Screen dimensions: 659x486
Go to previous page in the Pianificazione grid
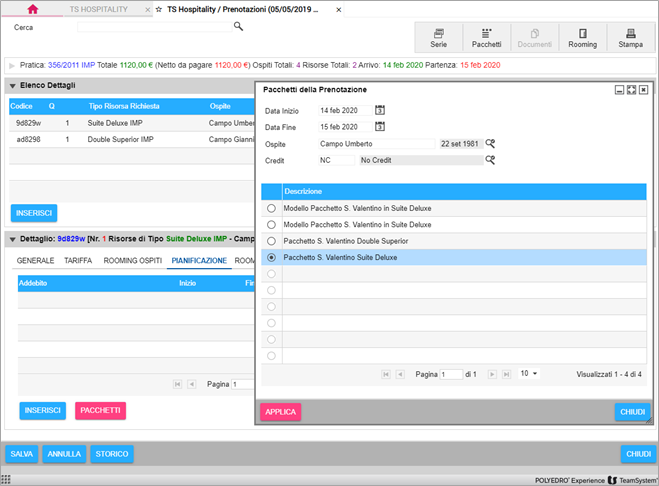pos(192,384)
